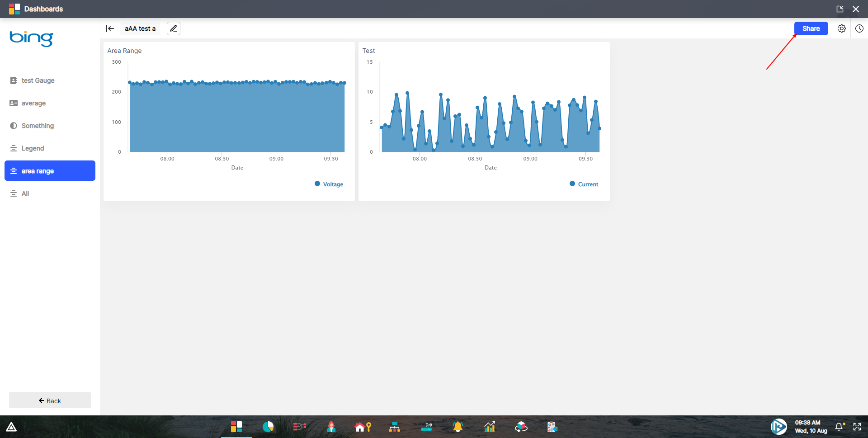Click the Back button at bottom of sidebar
868x438 pixels.
[50, 400]
